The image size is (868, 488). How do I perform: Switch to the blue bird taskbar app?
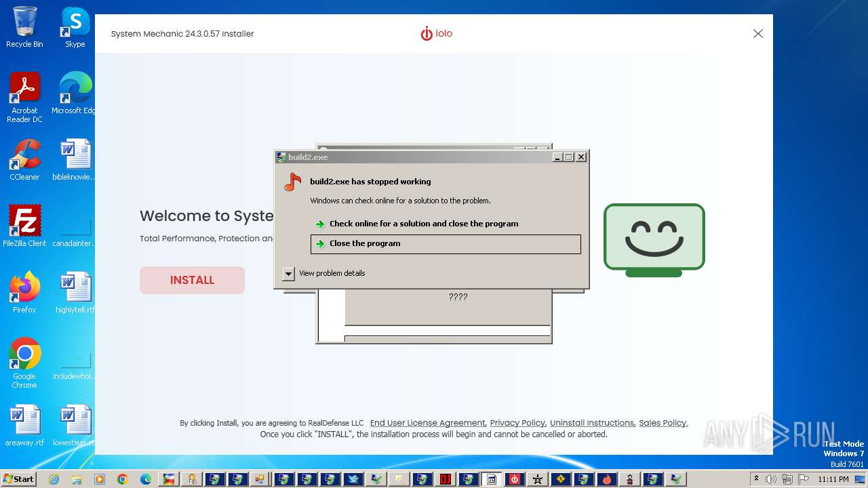click(353, 479)
